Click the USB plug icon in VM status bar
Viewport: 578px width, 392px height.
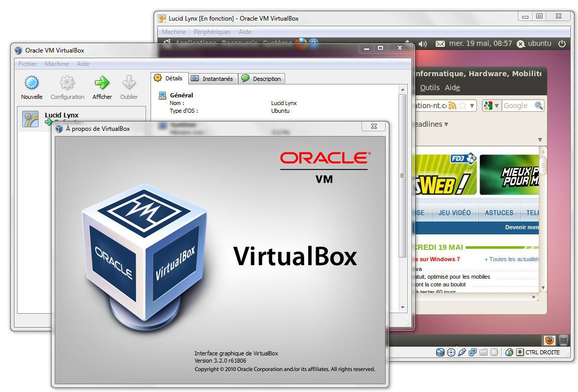point(461,352)
